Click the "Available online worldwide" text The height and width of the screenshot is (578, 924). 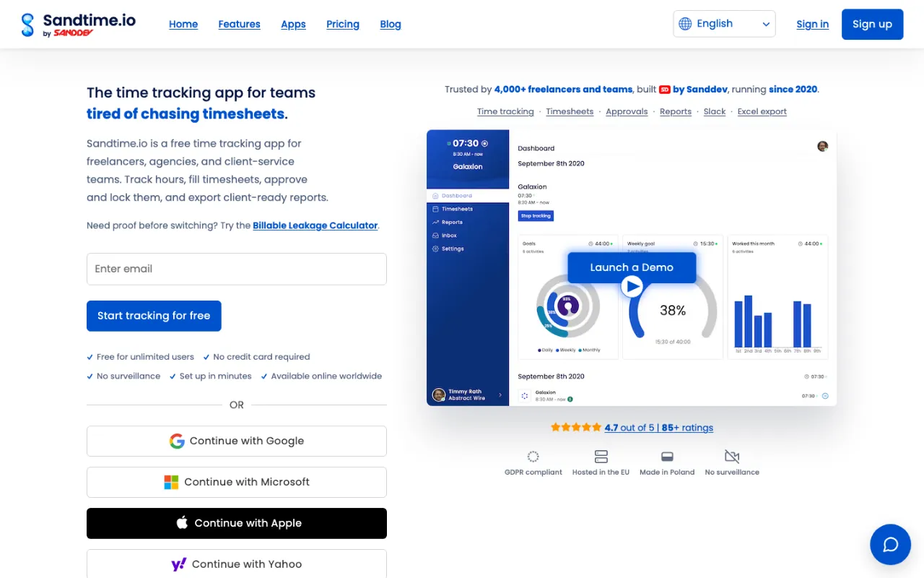tap(326, 376)
